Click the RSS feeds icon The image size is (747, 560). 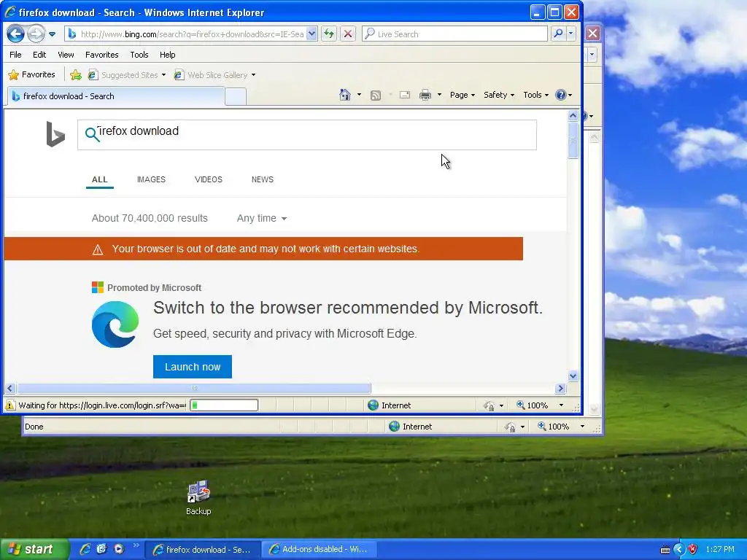click(376, 96)
